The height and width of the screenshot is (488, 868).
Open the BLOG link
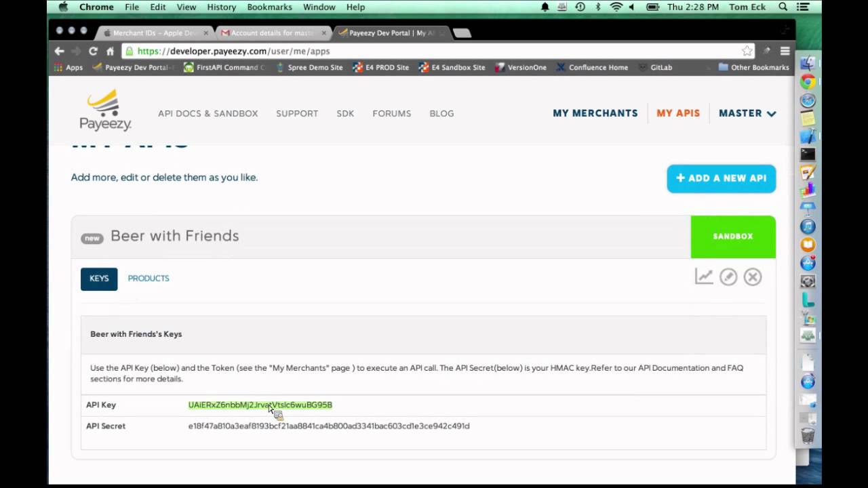[x=441, y=113]
